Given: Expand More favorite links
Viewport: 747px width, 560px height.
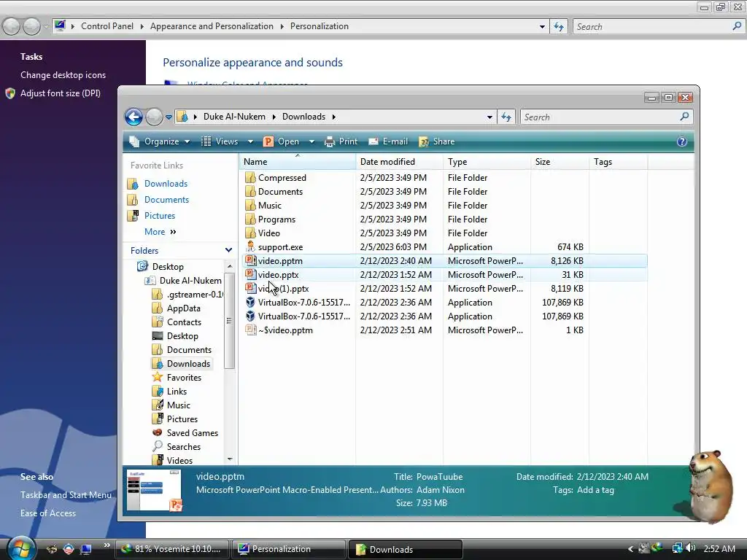Looking at the screenshot, I should [160, 232].
